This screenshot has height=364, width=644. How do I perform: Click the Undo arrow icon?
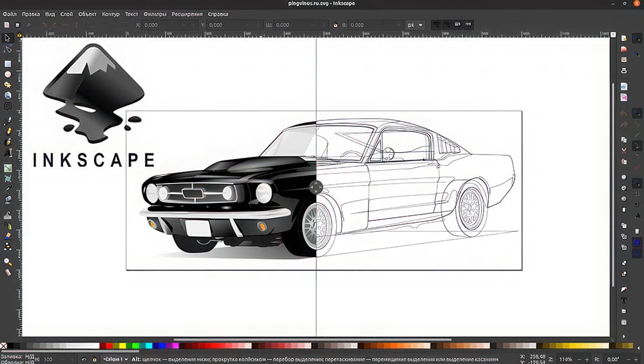pyautogui.click(x=624, y=113)
